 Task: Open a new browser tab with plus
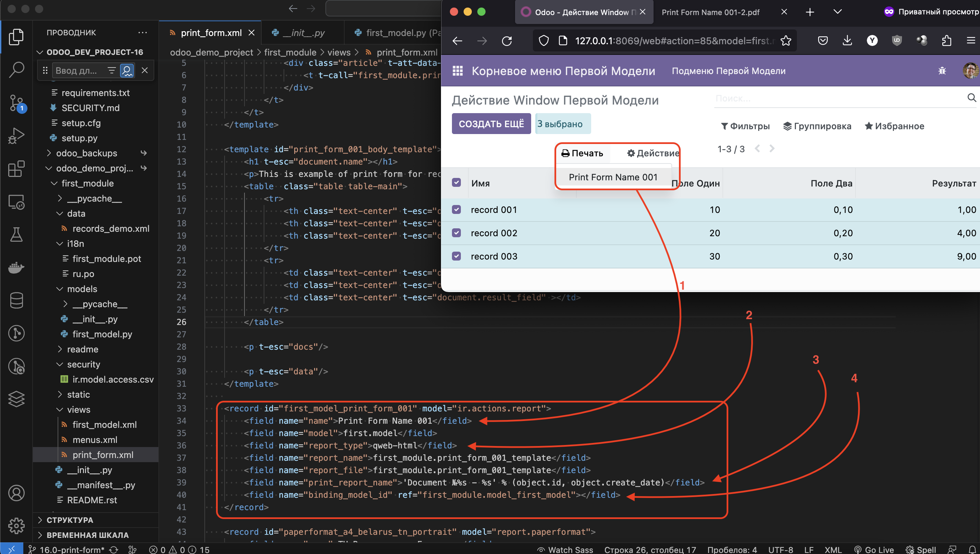click(x=810, y=12)
